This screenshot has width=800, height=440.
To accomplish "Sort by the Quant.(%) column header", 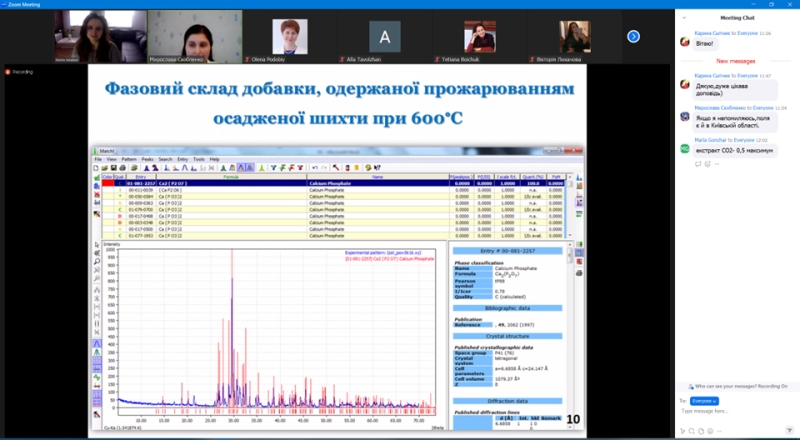I will pos(533,177).
